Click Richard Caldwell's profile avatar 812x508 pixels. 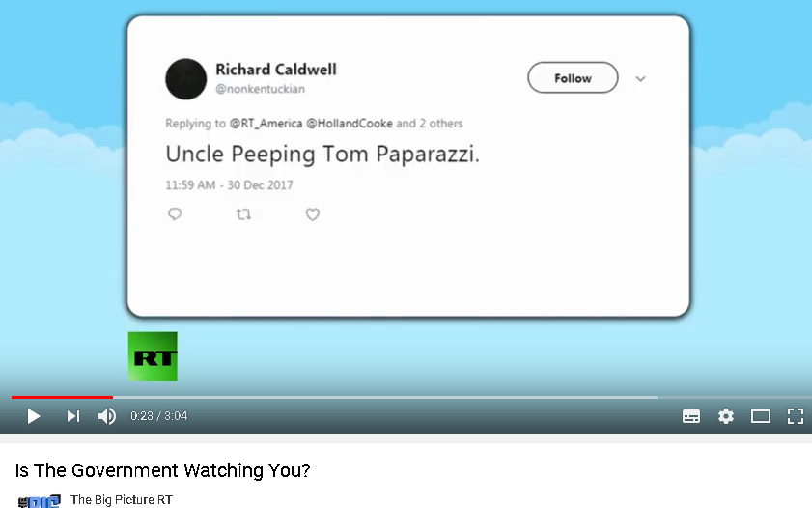coord(186,79)
